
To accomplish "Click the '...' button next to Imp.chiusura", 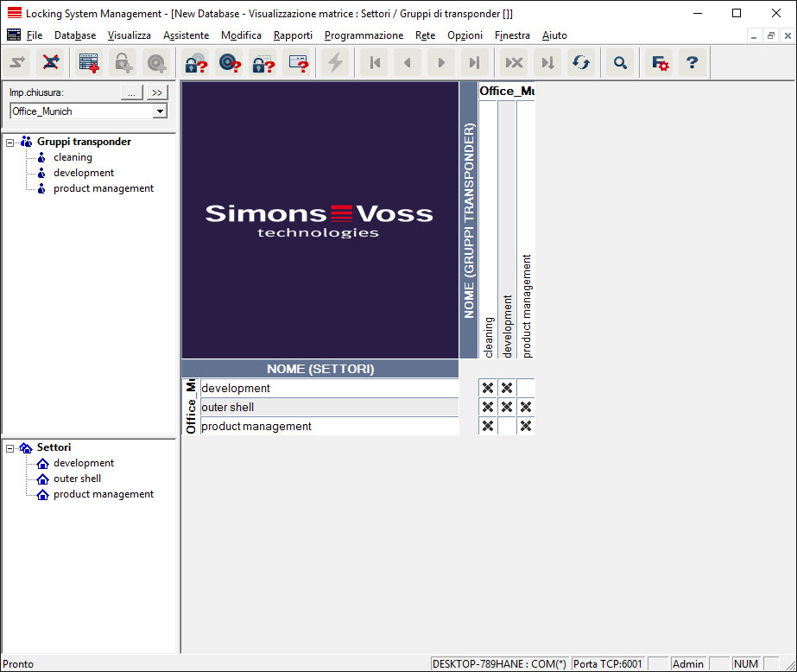I will [x=130, y=92].
